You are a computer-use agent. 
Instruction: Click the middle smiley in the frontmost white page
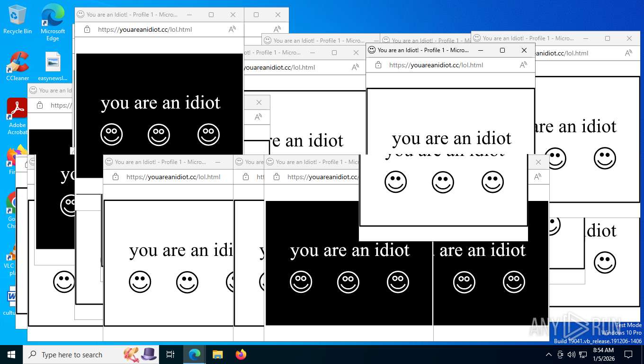tap(443, 182)
